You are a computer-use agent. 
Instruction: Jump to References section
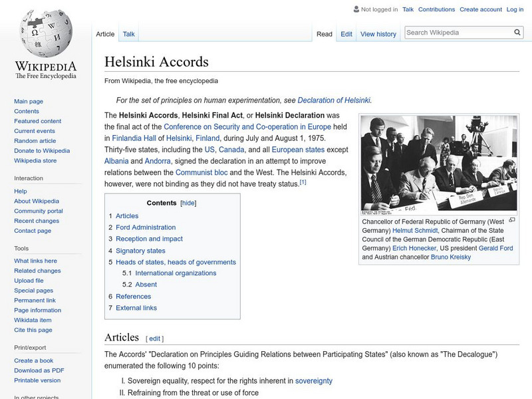pyautogui.click(x=134, y=297)
